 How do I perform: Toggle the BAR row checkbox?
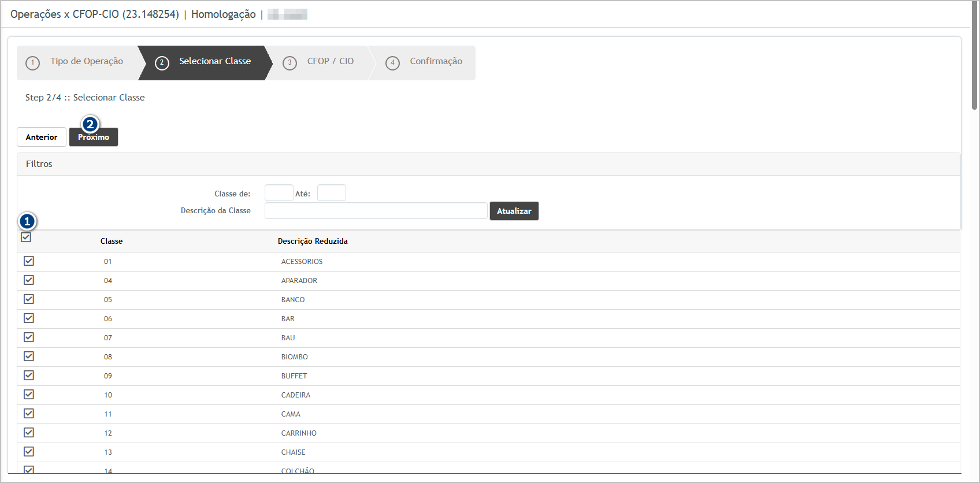[29, 318]
